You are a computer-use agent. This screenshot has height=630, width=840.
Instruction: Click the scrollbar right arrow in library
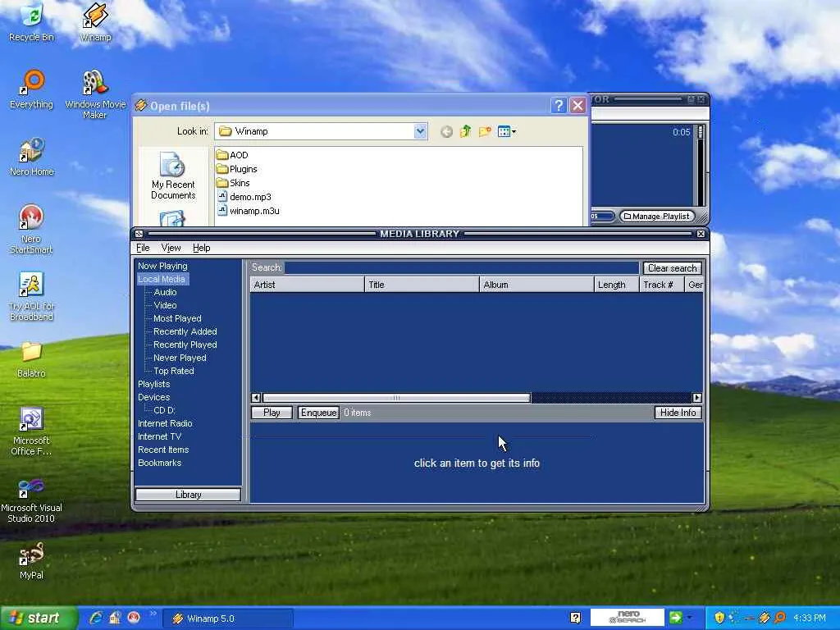(x=697, y=398)
